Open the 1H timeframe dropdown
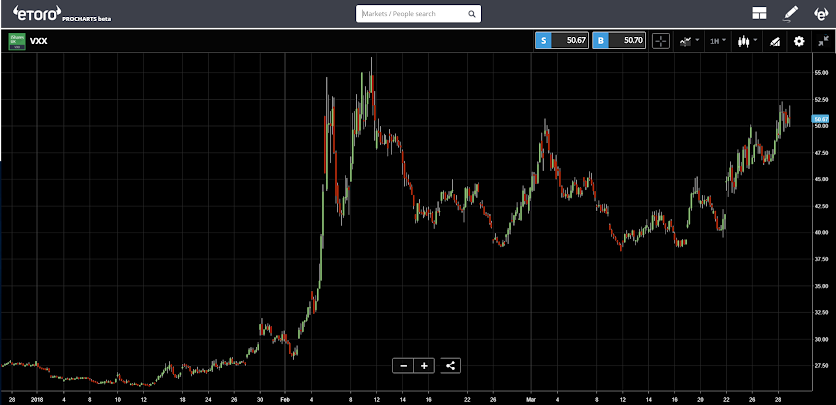 coord(718,41)
